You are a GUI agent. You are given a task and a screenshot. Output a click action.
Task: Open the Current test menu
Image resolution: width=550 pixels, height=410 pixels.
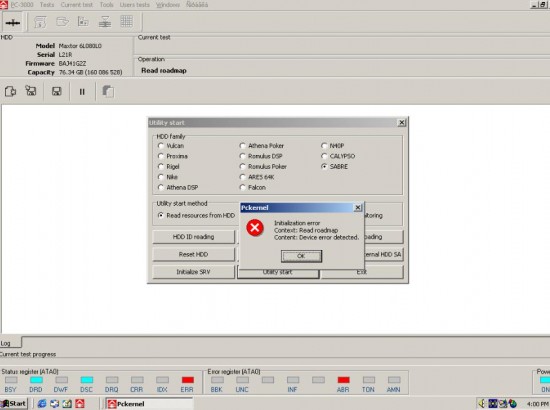(x=77, y=5)
